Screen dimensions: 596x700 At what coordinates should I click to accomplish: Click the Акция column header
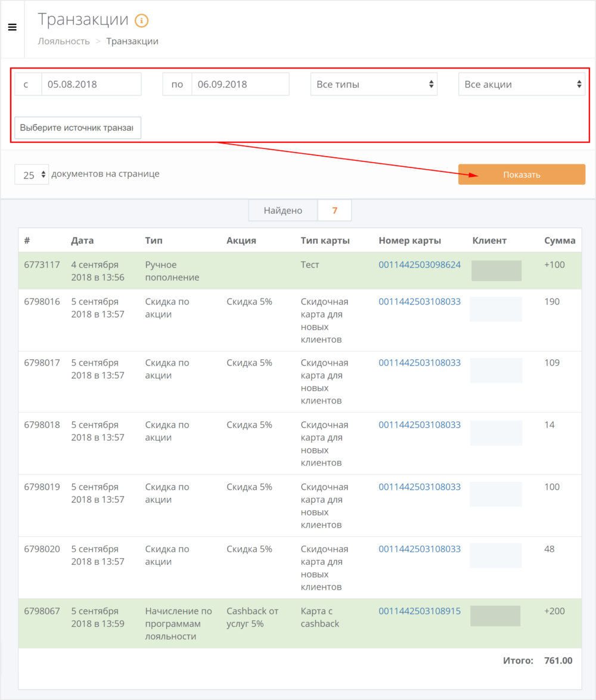coord(241,241)
